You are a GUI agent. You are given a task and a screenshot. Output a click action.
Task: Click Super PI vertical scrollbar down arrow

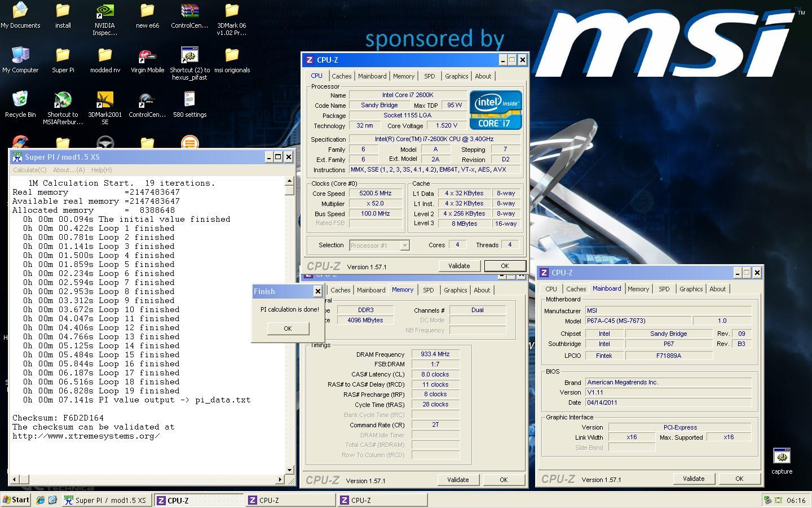point(289,470)
